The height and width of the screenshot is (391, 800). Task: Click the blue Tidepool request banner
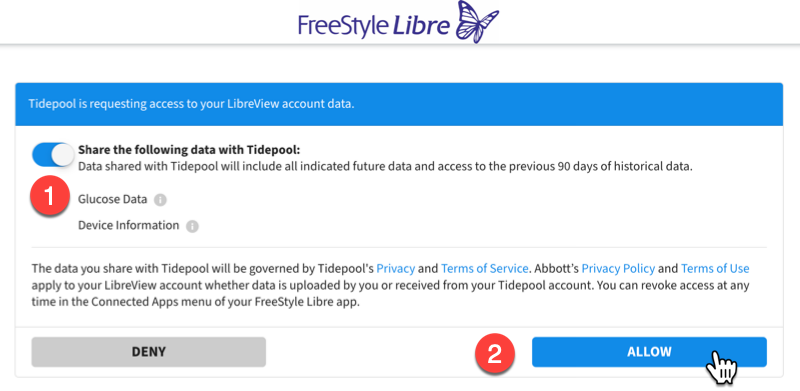coord(399,104)
